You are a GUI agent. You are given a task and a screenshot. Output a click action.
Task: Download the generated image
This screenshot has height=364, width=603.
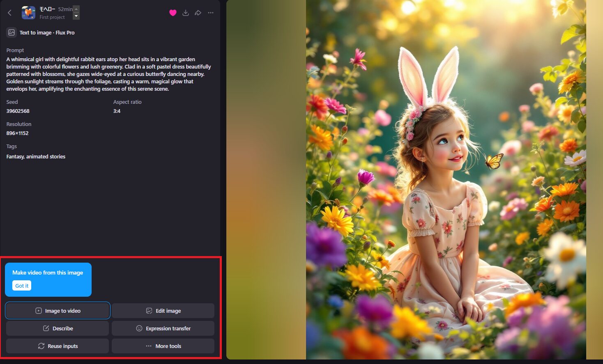185,13
